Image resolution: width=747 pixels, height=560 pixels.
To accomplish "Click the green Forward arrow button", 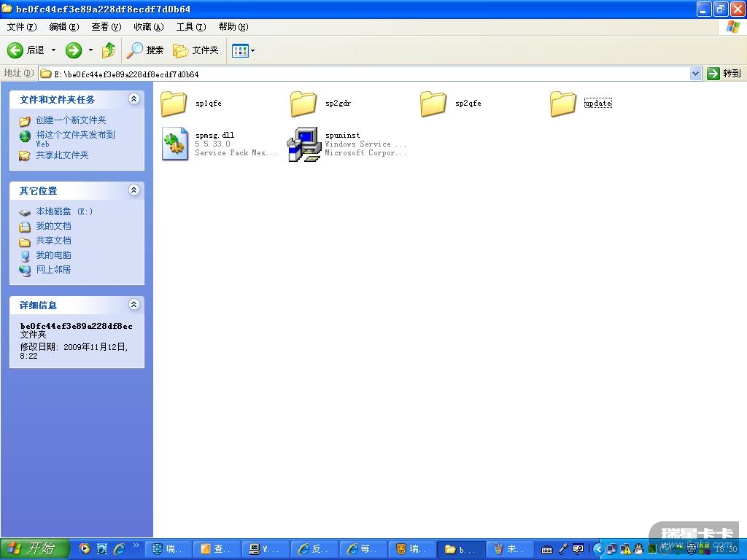I will [x=74, y=50].
